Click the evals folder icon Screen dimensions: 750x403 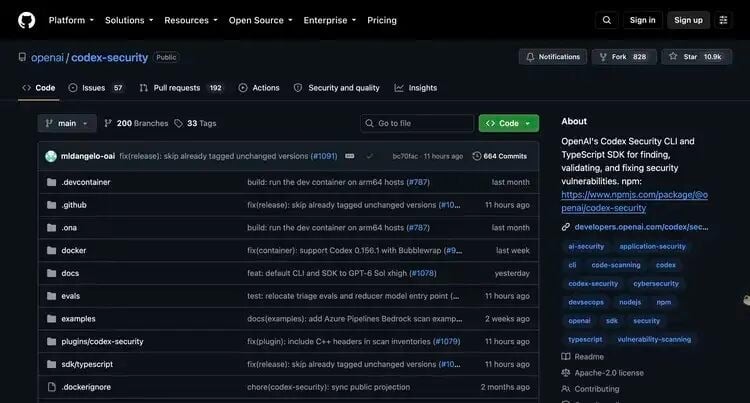tap(52, 296)
